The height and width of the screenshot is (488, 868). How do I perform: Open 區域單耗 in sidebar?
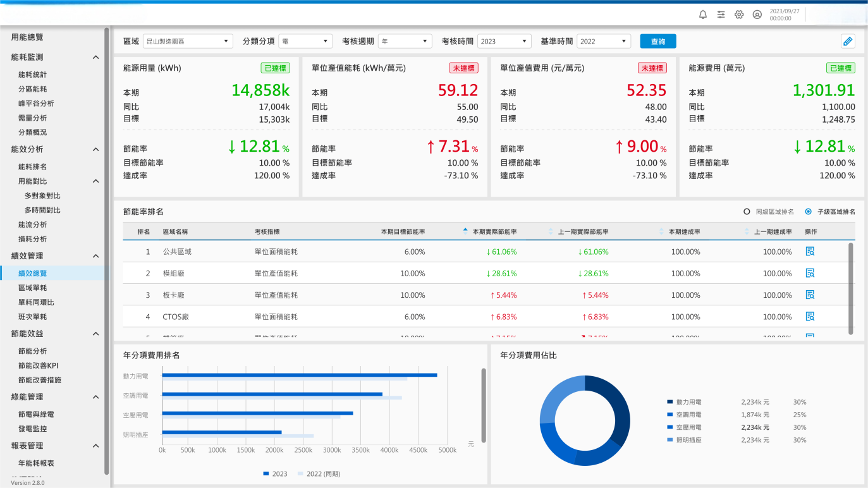coord(32,288)
